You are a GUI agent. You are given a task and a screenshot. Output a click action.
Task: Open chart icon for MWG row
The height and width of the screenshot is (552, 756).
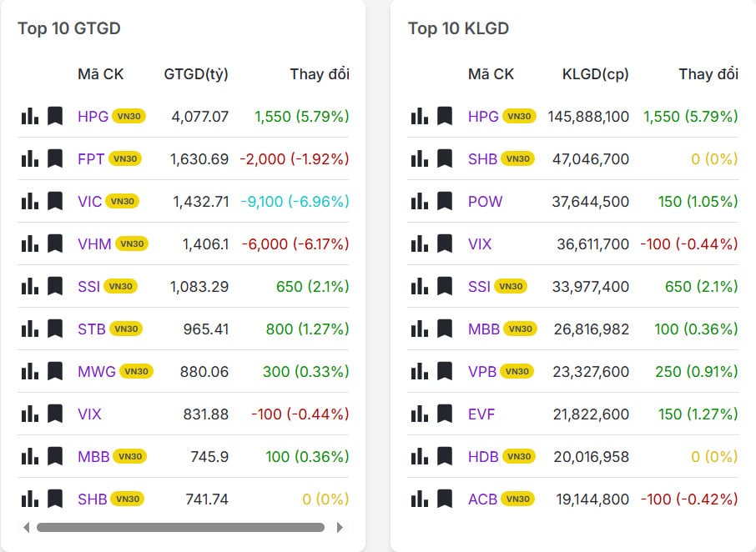30,371
